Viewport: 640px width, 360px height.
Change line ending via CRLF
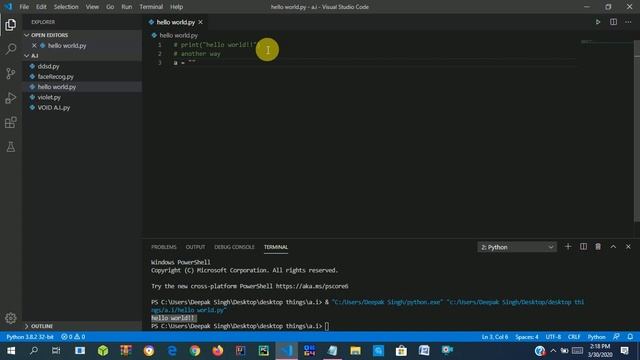(574, 337)
